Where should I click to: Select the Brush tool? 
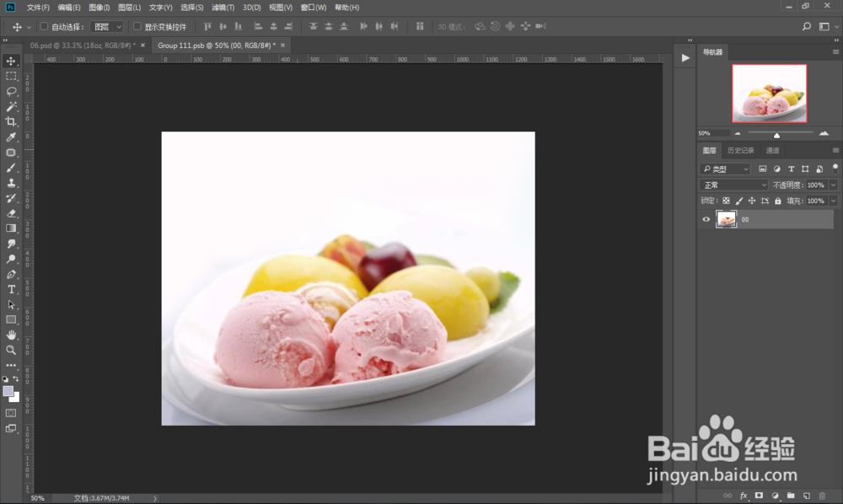click(x=11, y=168)
